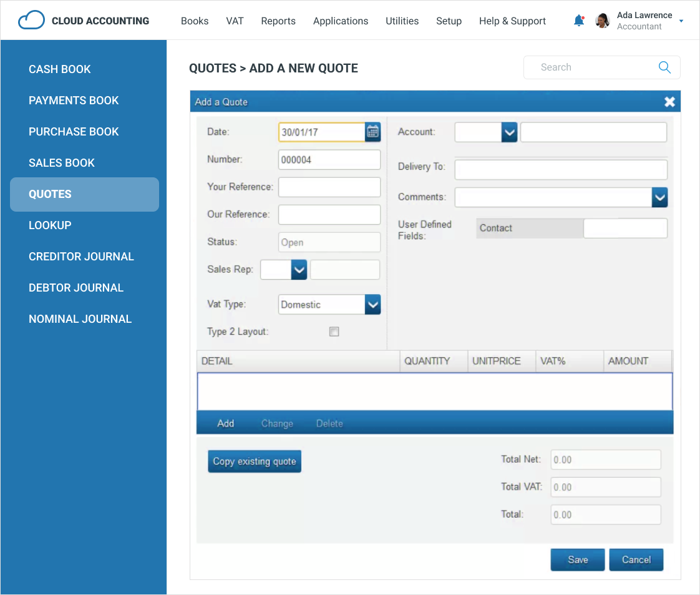
Task: Enable the Type 2 Layout checkbox
Action: click(334, 332)
